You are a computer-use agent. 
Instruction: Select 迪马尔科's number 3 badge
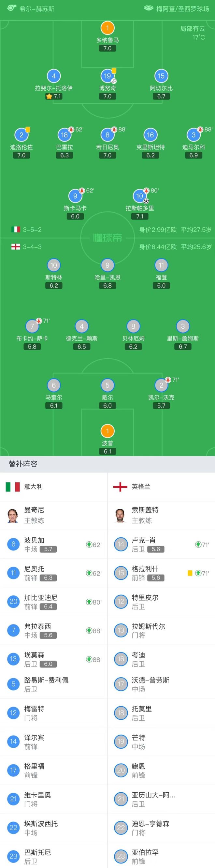click(x=193, y=135)
